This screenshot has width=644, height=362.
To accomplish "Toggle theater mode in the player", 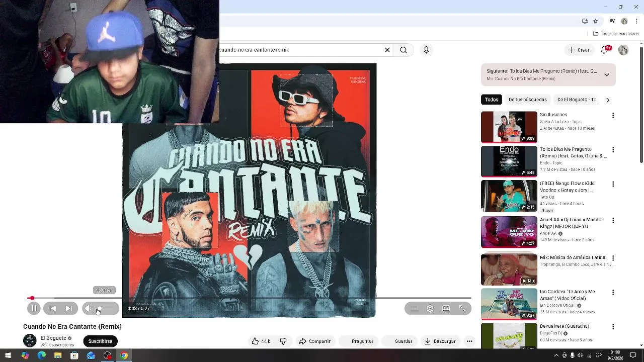I will pyautogui.click(x=446, y=308).
